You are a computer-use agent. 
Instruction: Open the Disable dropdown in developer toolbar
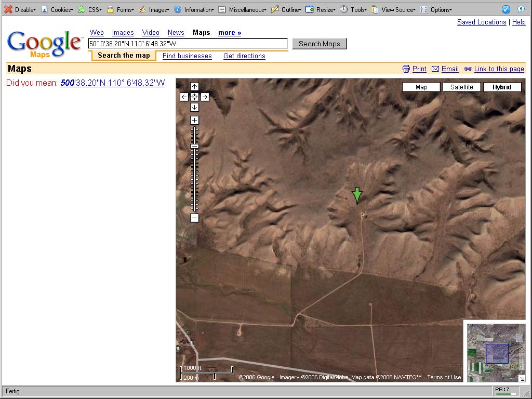click(x=21, y=9)
